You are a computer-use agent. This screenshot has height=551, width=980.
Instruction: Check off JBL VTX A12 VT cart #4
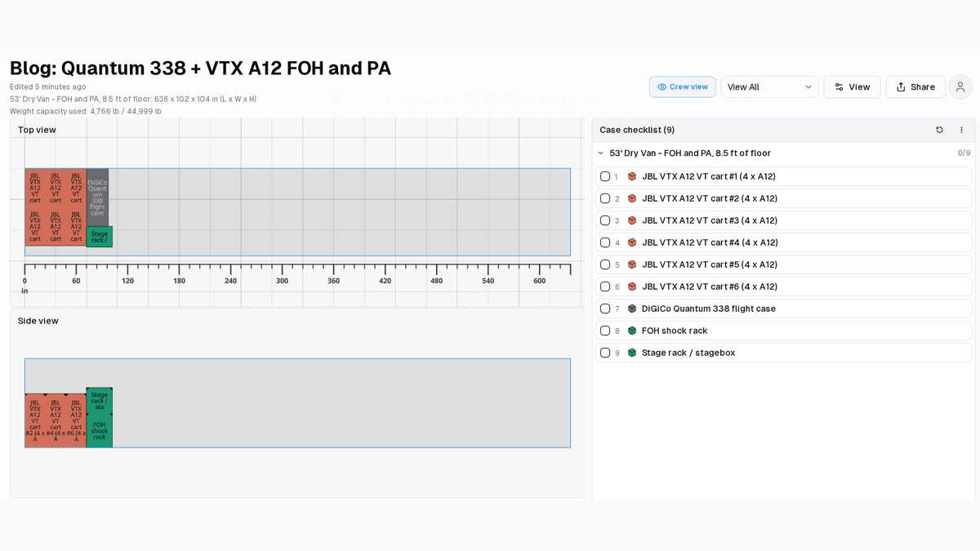coord(605,242)
